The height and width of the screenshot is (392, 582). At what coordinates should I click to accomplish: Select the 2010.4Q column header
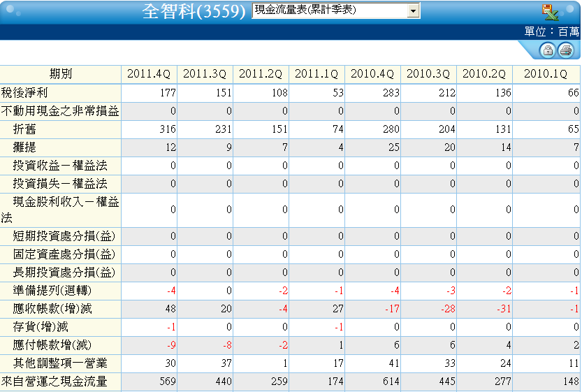372,74
